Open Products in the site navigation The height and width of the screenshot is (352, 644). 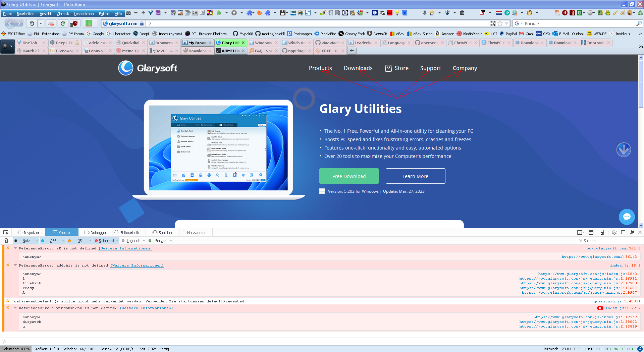pos(320,68)
